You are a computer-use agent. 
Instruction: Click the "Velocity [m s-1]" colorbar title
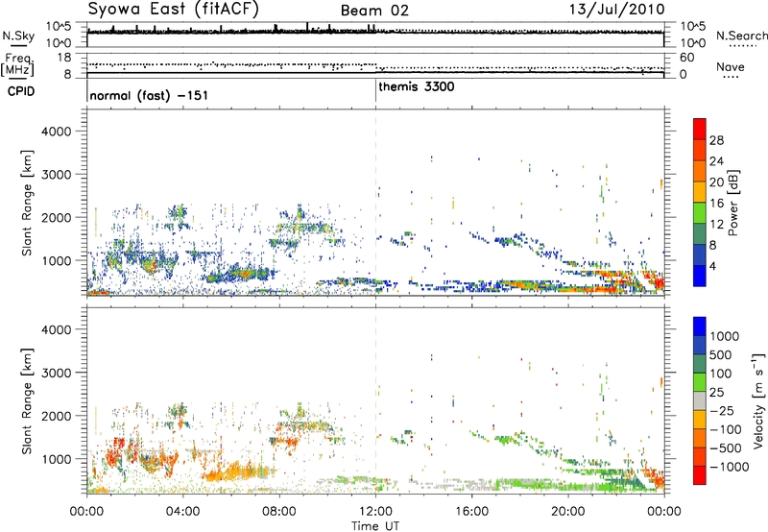pyautogui.click(x=758, y=400)
